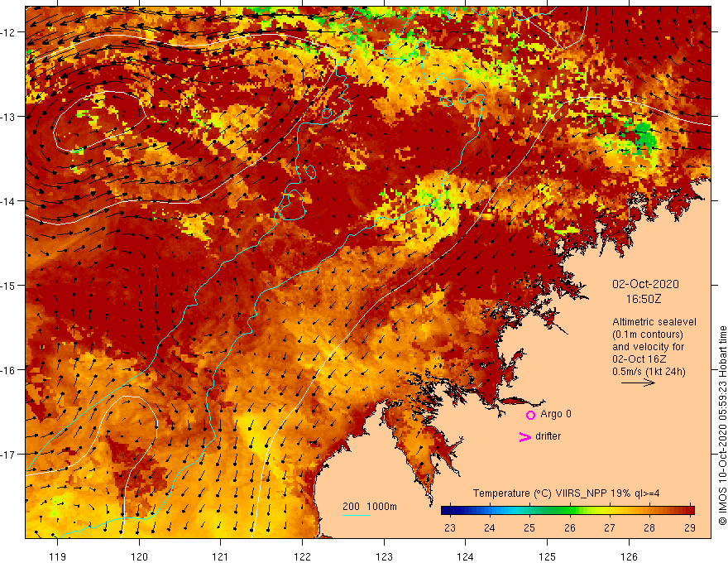Click the 25 value on temperature scale
The height and width of the screenshot is (563, 728).
[x=529, y=528]
